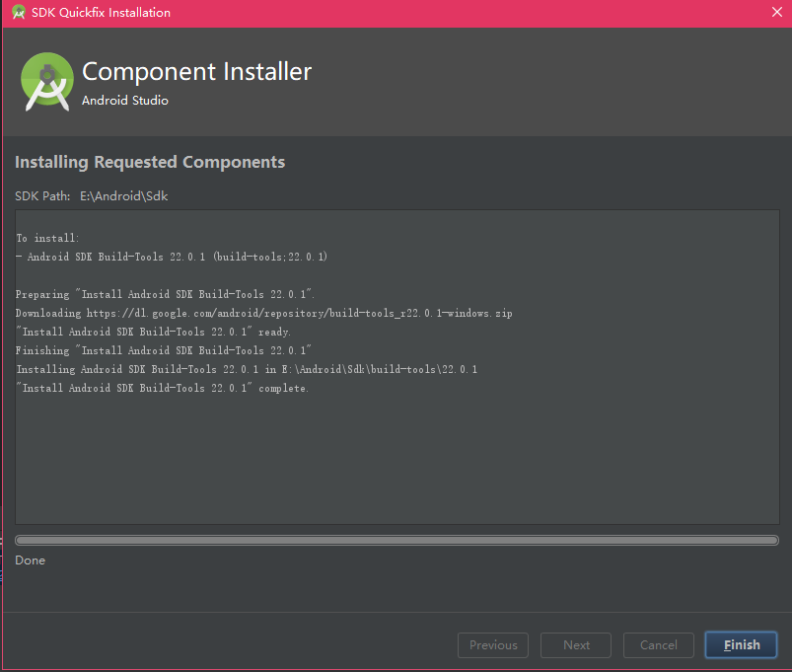
Task: Click the Component Installer heading
Action: [196, 71]
